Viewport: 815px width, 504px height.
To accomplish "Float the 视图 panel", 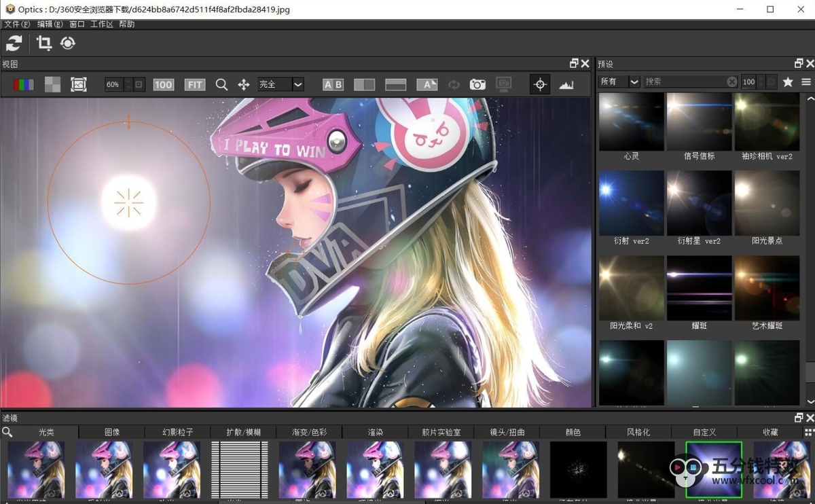I will point(574,64).
